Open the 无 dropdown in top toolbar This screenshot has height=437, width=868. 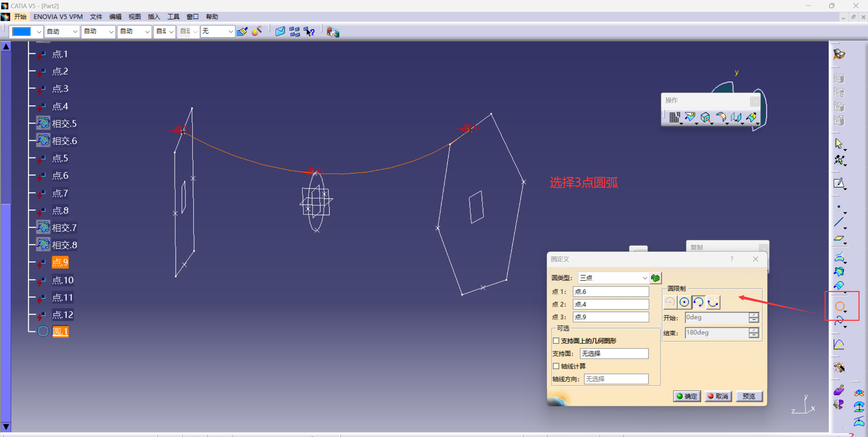click(217, 32)
